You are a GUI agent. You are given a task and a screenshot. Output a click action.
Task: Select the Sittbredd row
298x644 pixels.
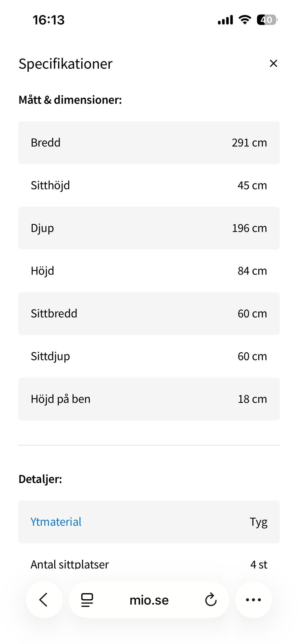(149, 314)
